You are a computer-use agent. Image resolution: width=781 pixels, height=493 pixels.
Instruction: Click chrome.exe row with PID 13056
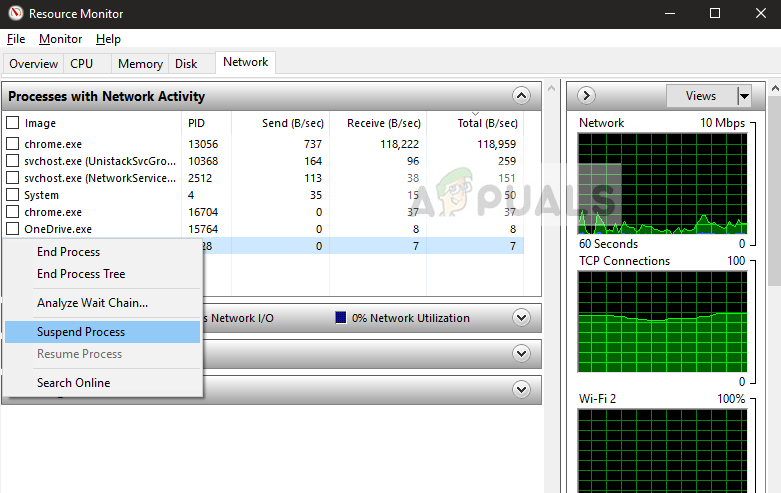click(264, 144)
